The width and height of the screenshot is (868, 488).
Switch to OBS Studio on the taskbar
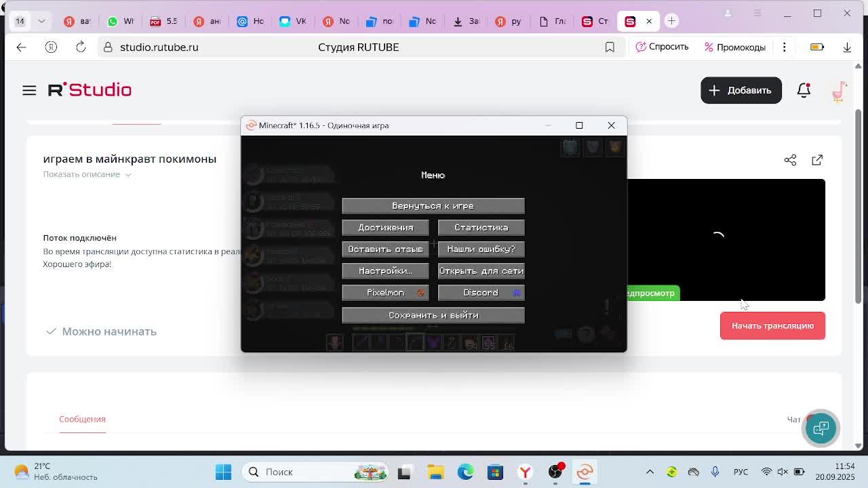click(x=555, y=472)
